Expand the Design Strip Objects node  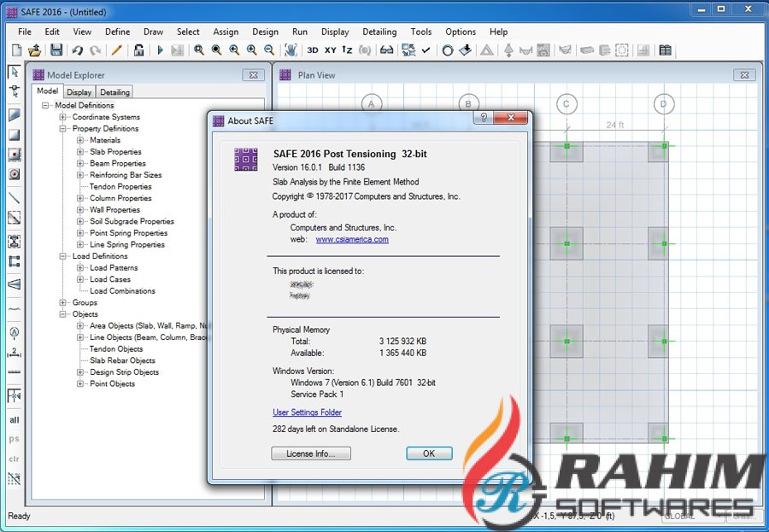[x=80, y=372]
